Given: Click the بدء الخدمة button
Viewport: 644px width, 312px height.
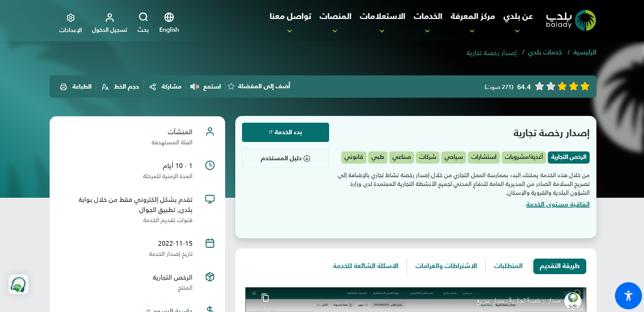Looking at the screenshot, I should (x=285, y=132).
